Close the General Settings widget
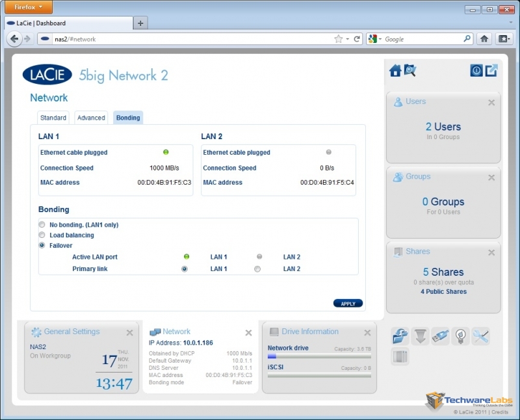Screen dimensions: 520x420 click(129, 332)
